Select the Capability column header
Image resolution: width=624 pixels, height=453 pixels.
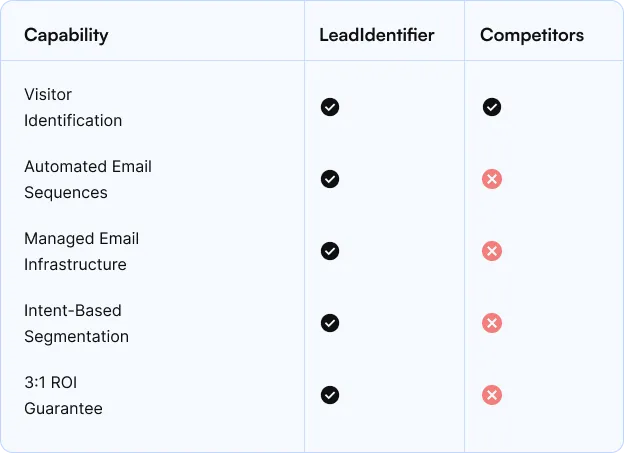coord(66,36)
